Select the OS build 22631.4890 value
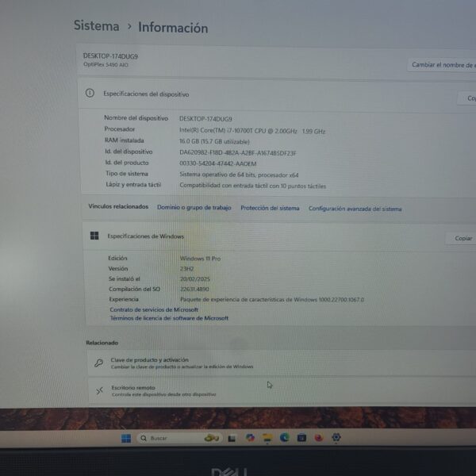 click(194, 289)
